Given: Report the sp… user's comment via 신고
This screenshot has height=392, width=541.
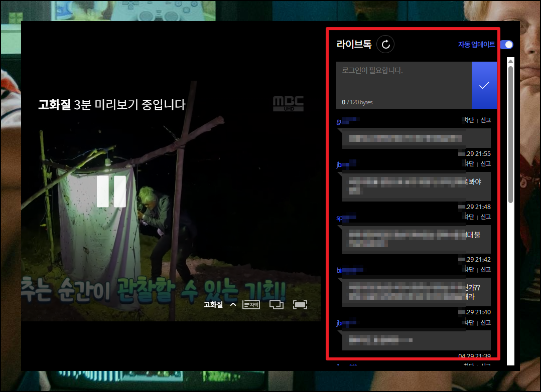Looking at the screenshot, I should coord(485,217).
